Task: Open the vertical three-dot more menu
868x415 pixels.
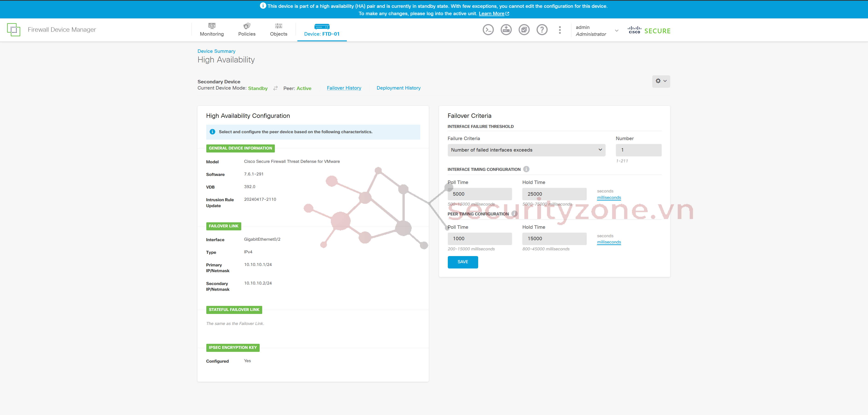Action: point(560,30)
